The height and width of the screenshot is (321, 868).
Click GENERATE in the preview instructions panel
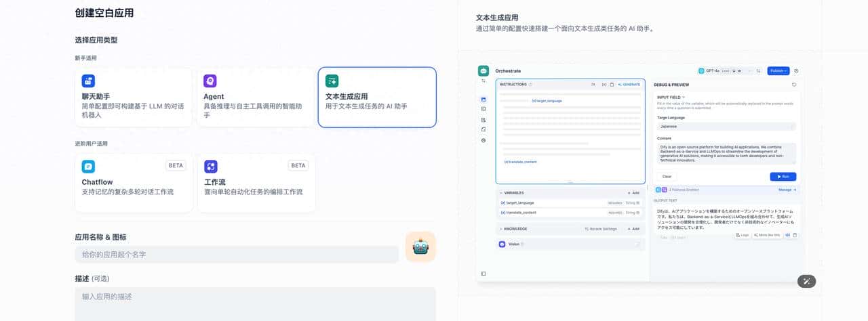(629, 85)
